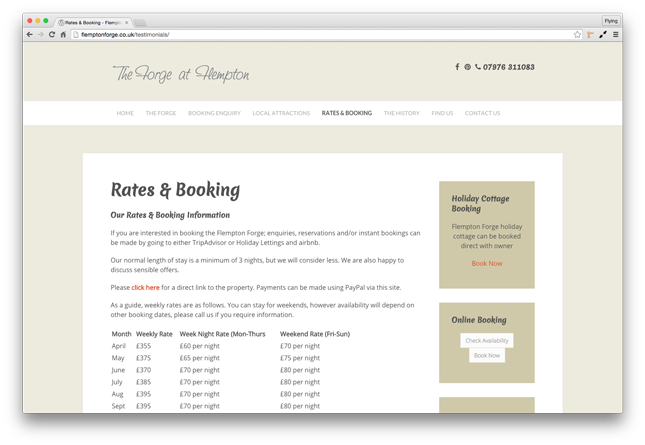645x445 pixels.
Task: Open the Find Us menu item
Action: (442, 113)
